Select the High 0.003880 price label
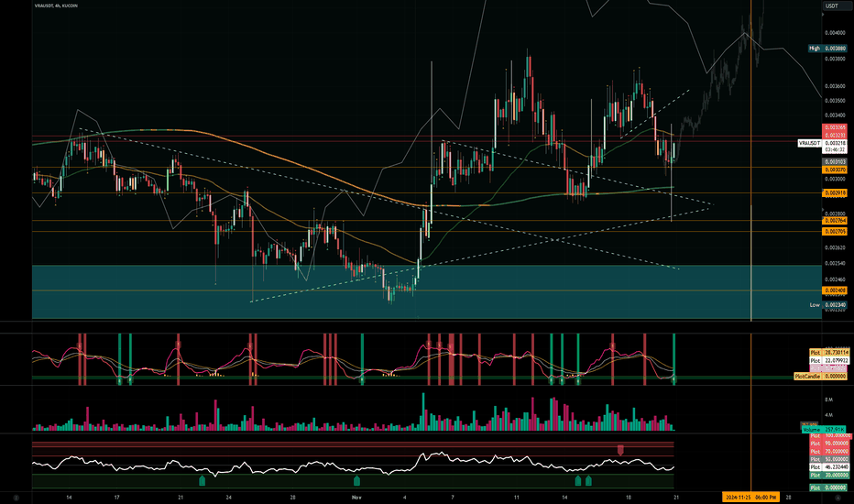This screenshot has width=854, height=504. [x=827, y=49]
